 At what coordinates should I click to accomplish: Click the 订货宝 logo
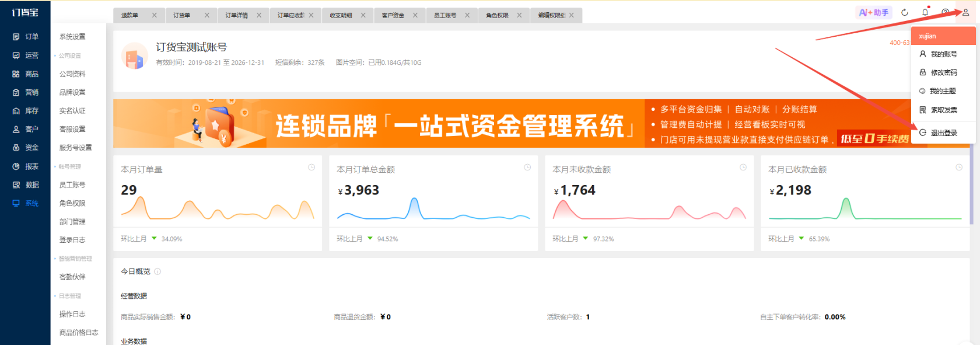[x=25, y=12]
